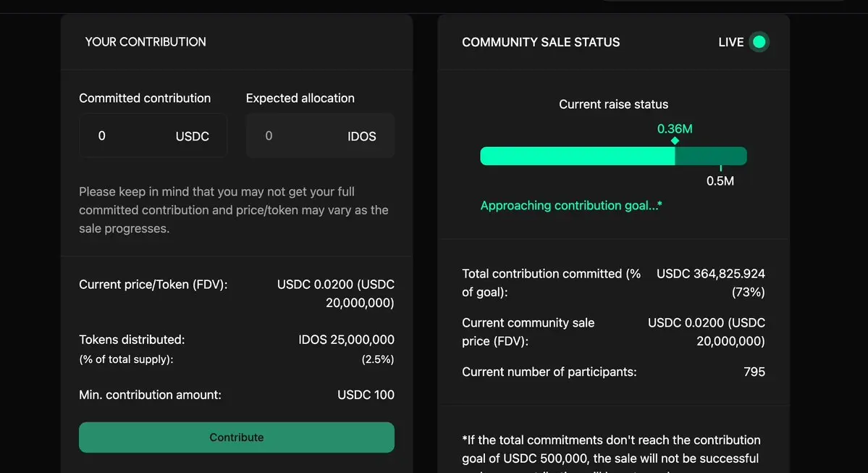Click the 795 participants count
This screenshot has width=868, height=473.
point(754,372)
